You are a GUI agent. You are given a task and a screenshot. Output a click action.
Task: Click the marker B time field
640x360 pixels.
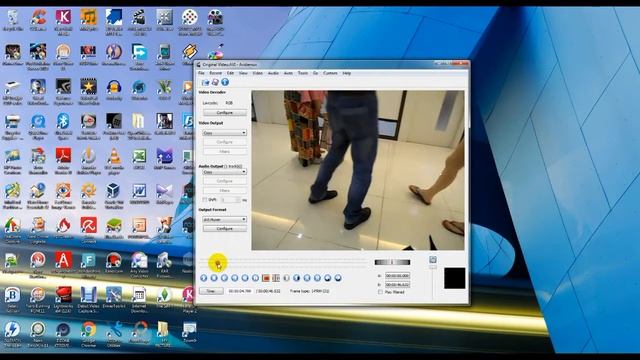[398, 284]
